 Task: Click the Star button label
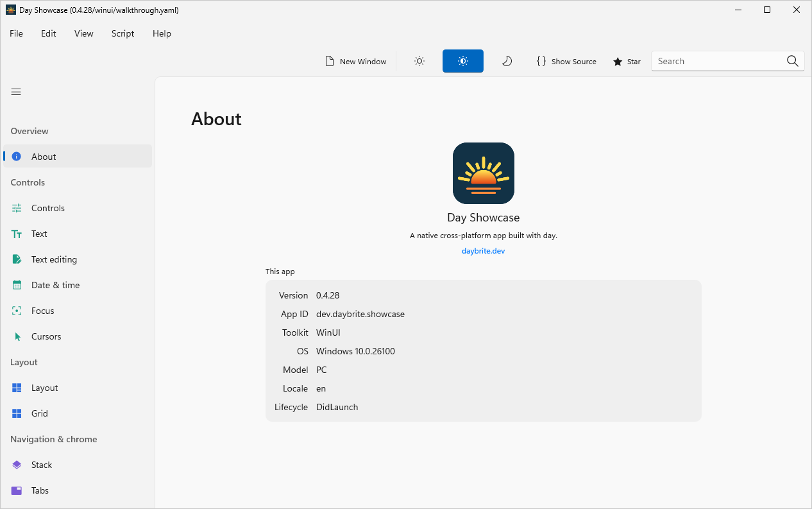[x=634, y=62]
